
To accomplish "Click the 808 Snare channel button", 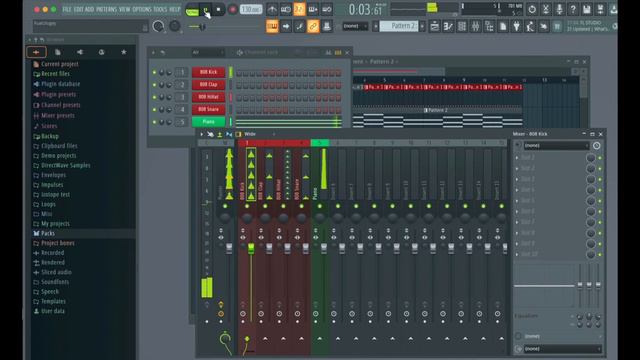I will coord(209,109).
